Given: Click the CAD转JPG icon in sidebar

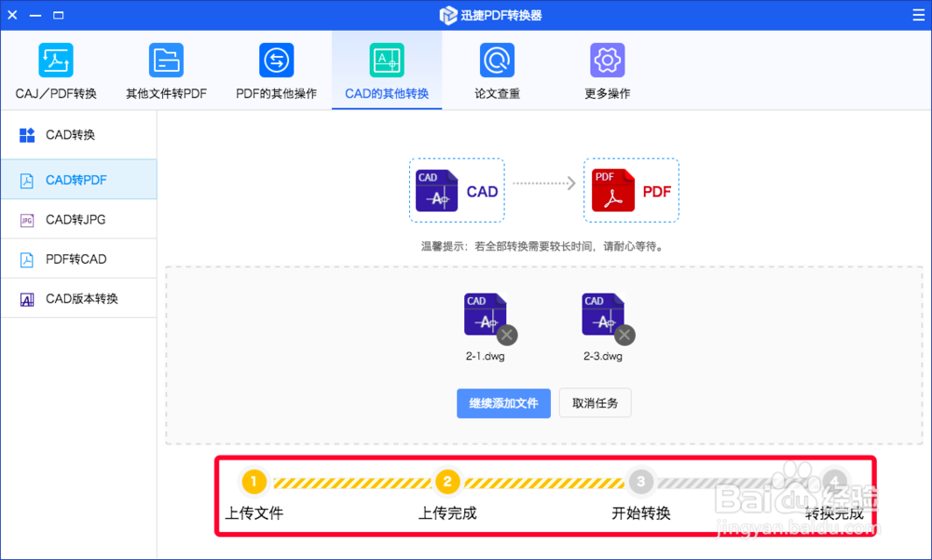Looking at the screenshot, I should (27, 221).
